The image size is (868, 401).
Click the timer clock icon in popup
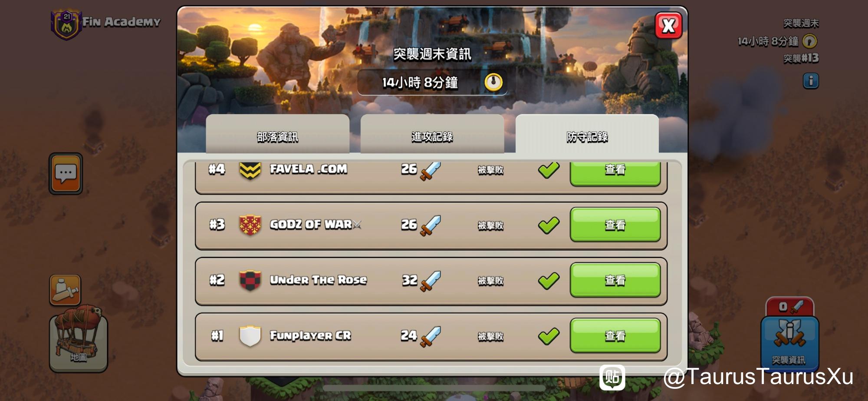coord(493,82)
